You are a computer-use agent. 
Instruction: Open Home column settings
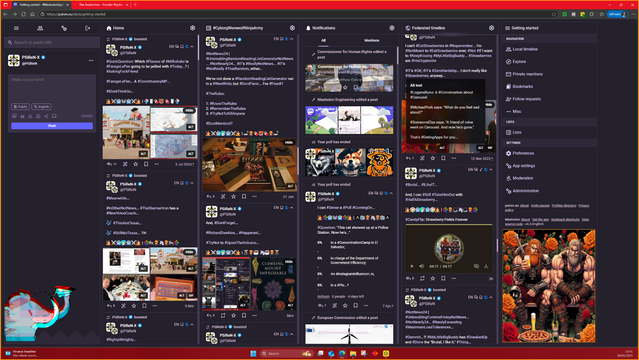192,28
